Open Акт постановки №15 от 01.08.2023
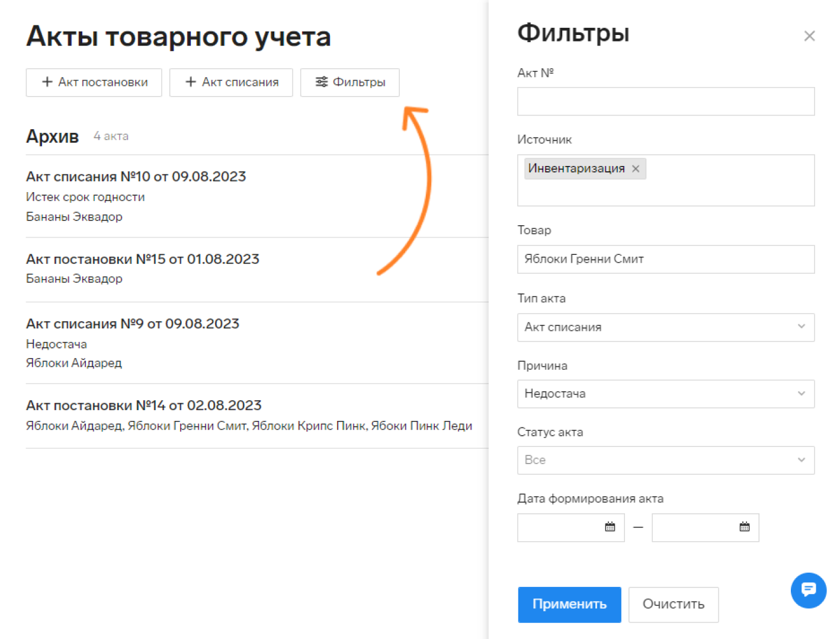Screen dimensions: 840x639 (142, 259)
